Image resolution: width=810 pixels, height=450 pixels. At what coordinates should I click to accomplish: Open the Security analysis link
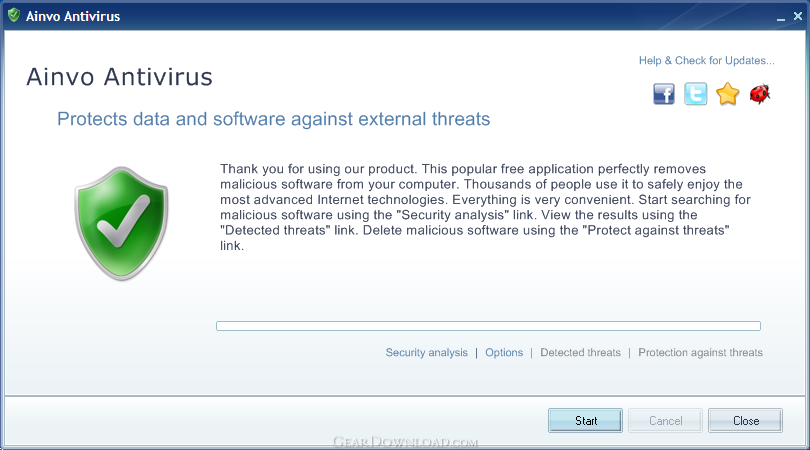tap(426, 352)
